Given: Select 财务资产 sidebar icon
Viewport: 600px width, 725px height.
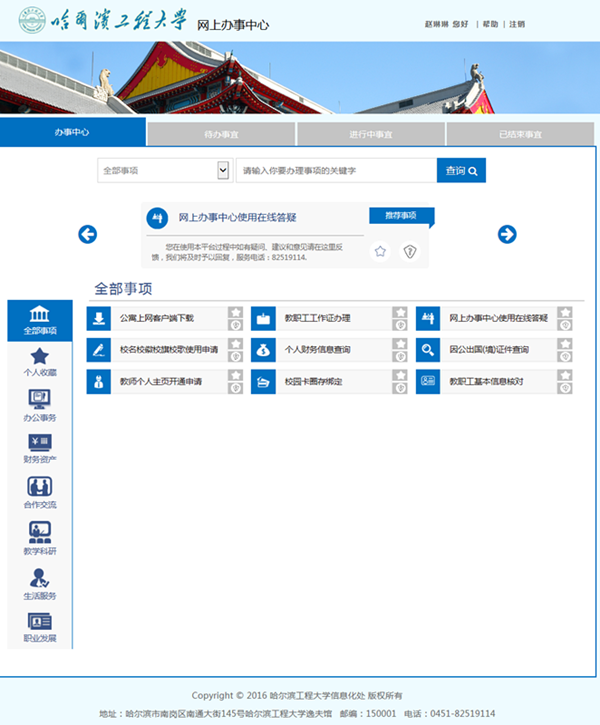Looking at the screenshot, I should (x=40, y=443).
